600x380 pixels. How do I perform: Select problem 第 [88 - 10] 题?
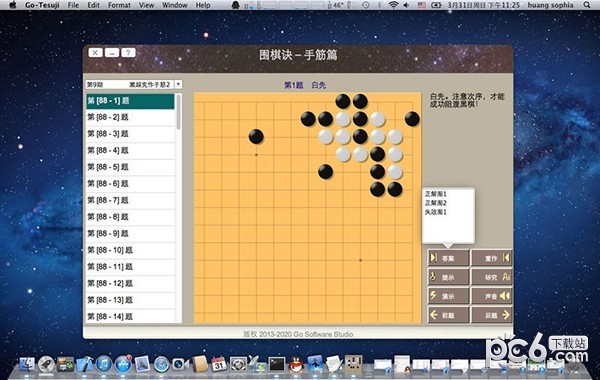pyautogui.click(x=130, y=250)
